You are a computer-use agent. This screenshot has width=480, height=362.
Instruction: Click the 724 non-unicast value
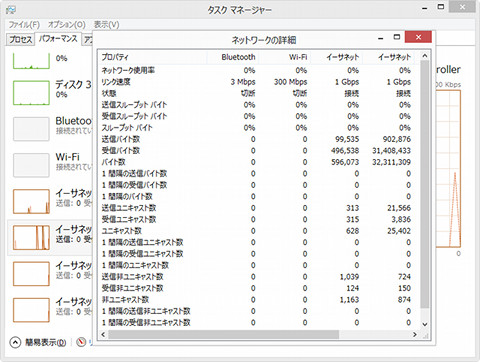coord(404,276)
